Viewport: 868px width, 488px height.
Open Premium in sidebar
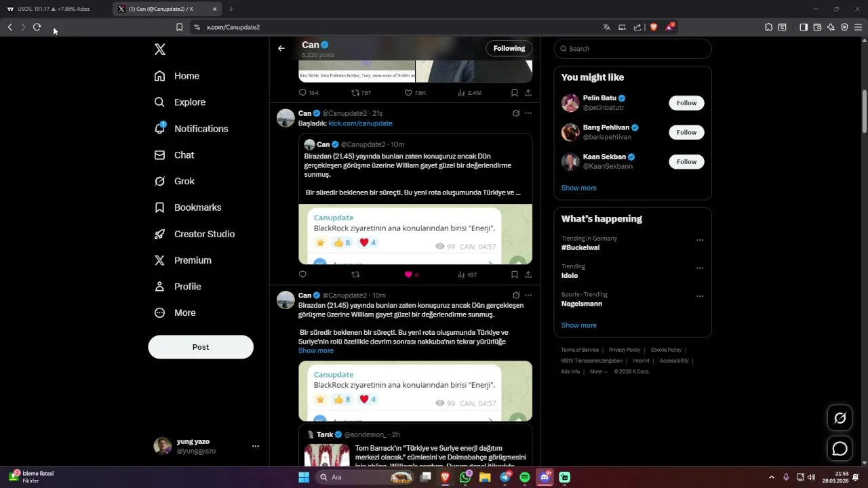point(183,260)
